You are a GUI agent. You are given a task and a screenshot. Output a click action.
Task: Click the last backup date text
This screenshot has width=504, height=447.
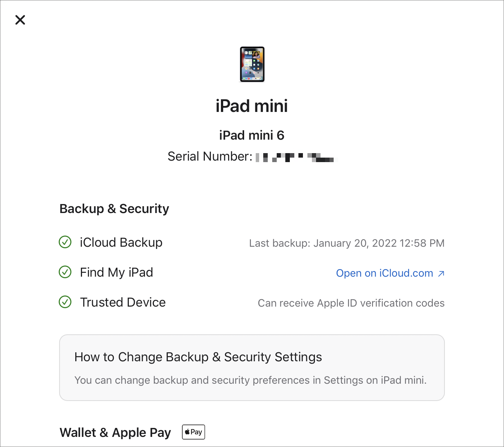click(x=346, y=243)
